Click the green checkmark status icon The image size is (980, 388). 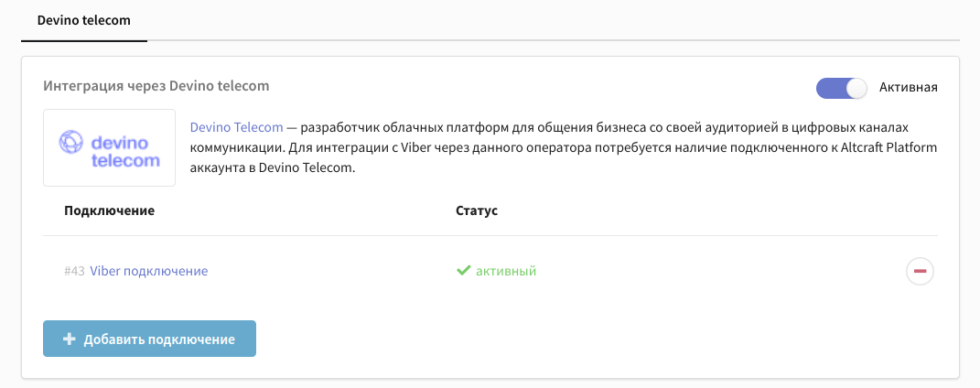(x=463, y=271)
